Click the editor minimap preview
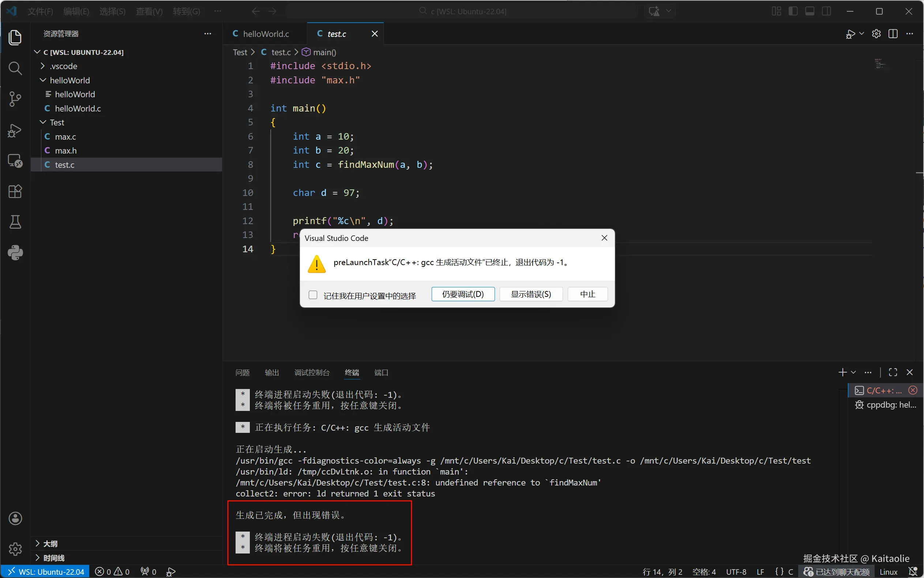This screenshot has width=924, height=578. [880, 64]
